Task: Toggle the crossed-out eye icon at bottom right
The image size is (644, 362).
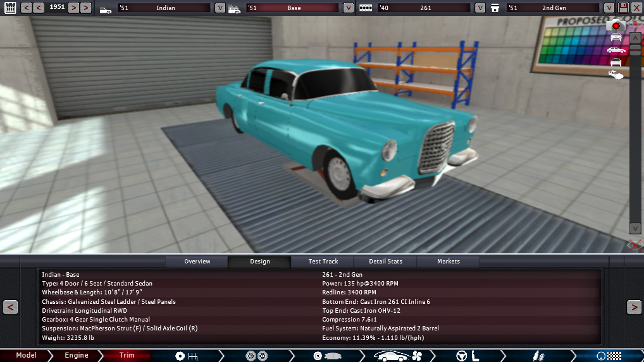Action: pos(635,244)
